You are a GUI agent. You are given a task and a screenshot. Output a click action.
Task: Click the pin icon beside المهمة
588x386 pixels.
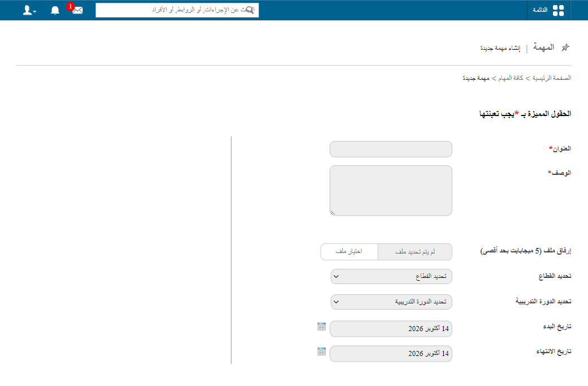(565, 48)
